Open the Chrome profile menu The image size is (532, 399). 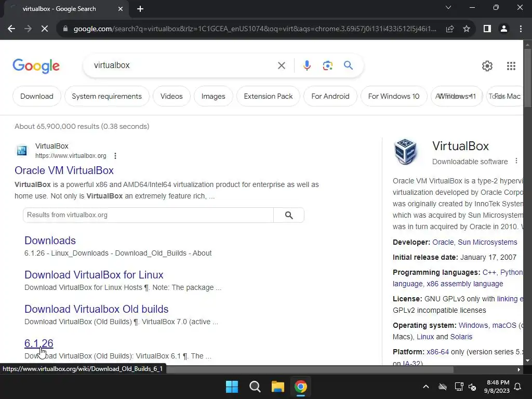504,29
